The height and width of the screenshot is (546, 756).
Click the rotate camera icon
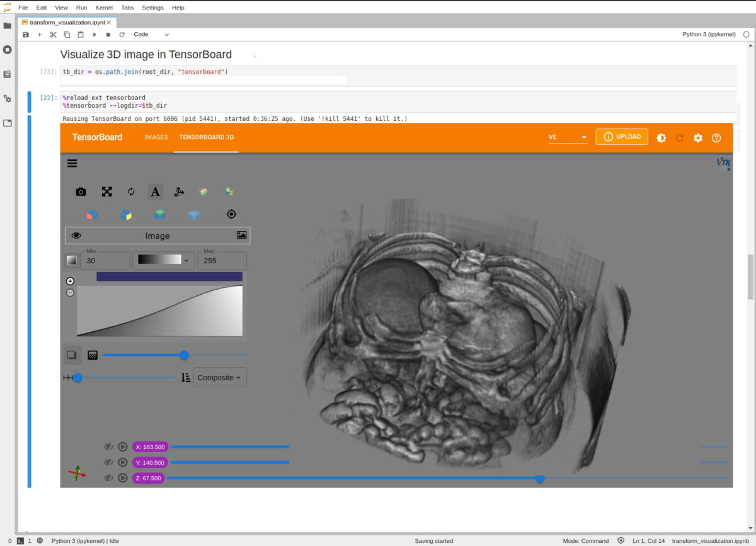tap(131, 191)
